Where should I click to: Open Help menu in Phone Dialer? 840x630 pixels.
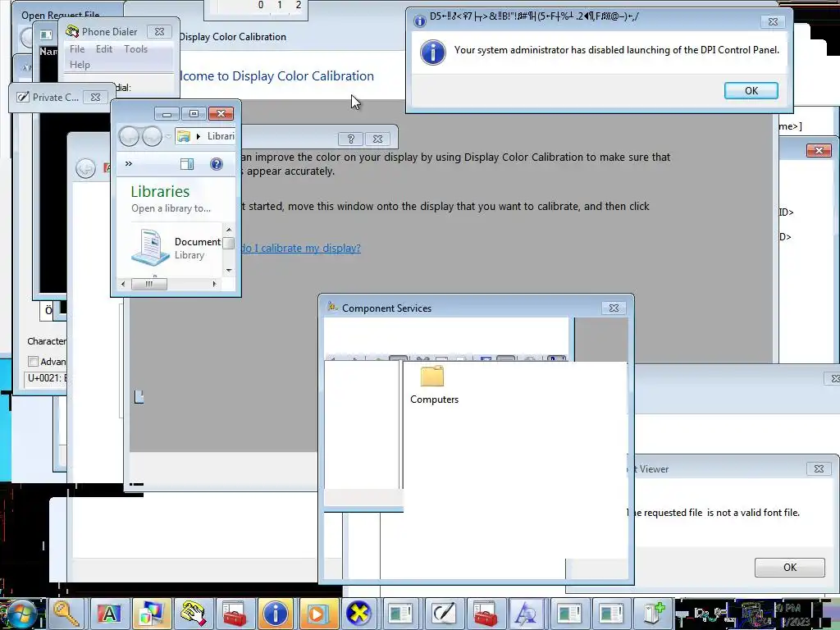click(x=80, y=64)
